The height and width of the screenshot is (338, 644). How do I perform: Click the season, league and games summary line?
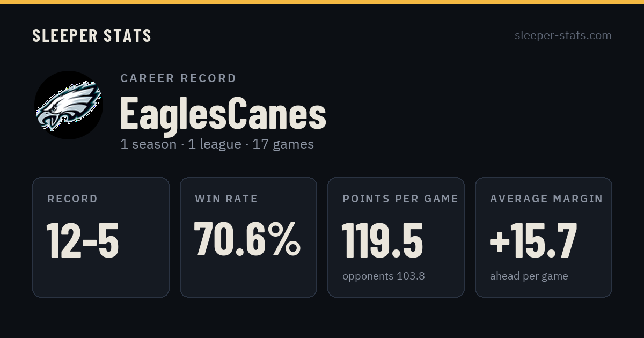pyautogui.click(x=217, y=144)
